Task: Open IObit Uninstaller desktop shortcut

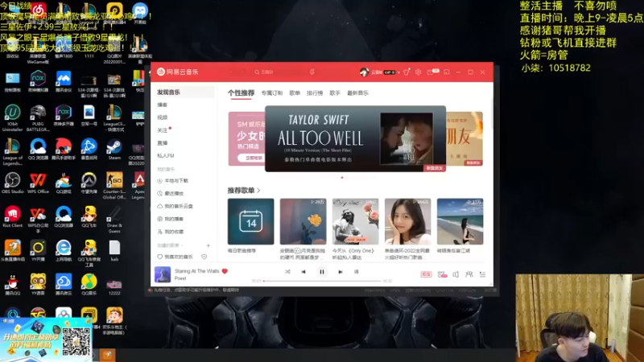Action: 12,118
